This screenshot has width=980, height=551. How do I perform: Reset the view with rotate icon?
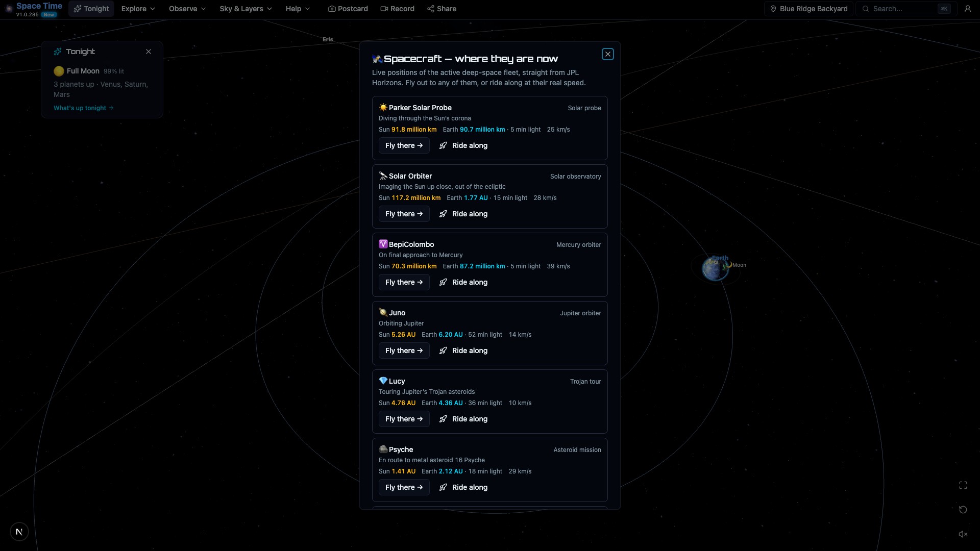(963, 510)
